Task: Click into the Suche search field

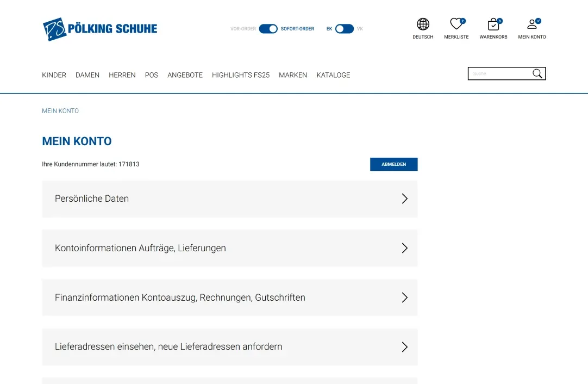Action: 500,74
